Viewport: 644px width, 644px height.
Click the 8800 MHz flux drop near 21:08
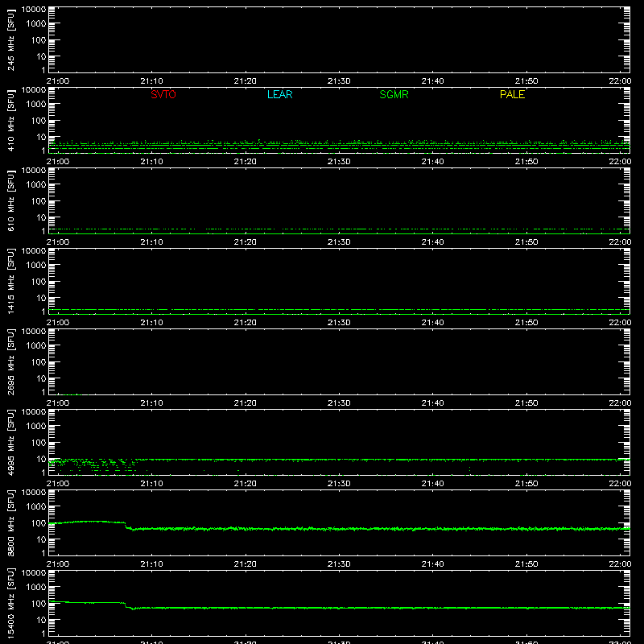click(x=129, y=526)
